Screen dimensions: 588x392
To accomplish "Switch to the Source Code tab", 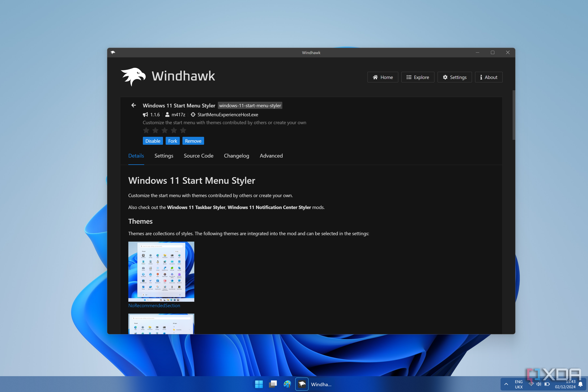I will (x=198, y=156).
